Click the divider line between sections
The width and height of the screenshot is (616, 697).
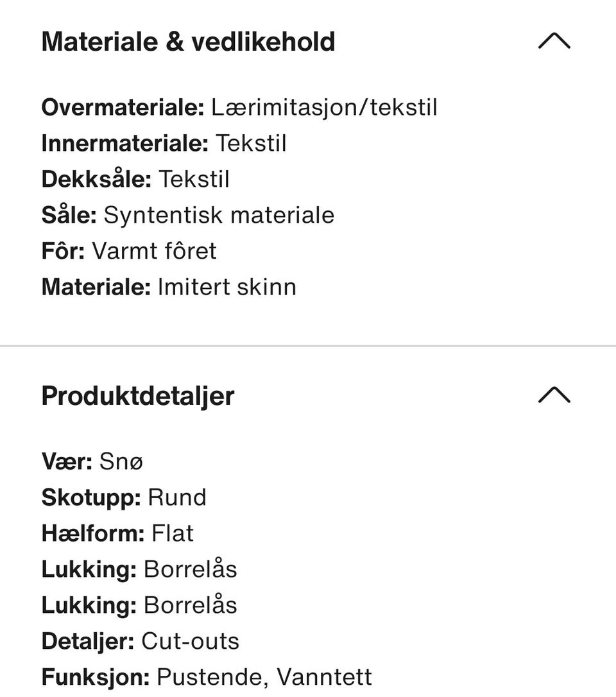click(308, 346)
